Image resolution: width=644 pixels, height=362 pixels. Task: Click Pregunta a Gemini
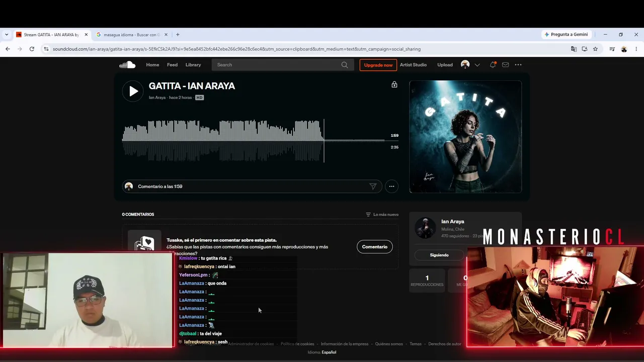[566, 35]
